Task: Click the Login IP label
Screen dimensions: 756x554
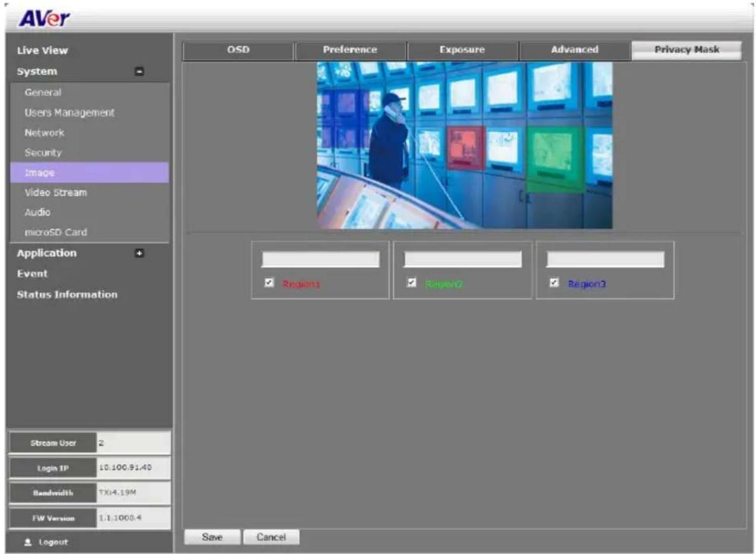Action: [x=54, y=468]
